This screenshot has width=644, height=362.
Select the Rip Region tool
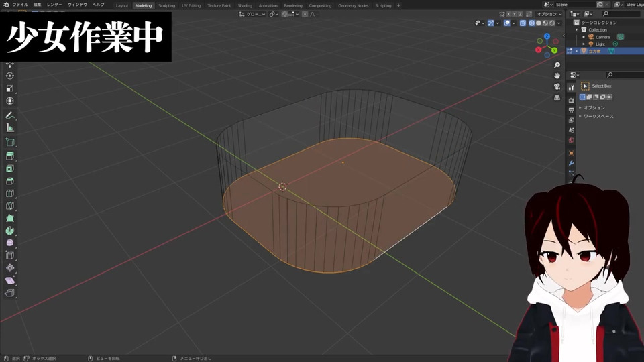click(x=10, y=293)
